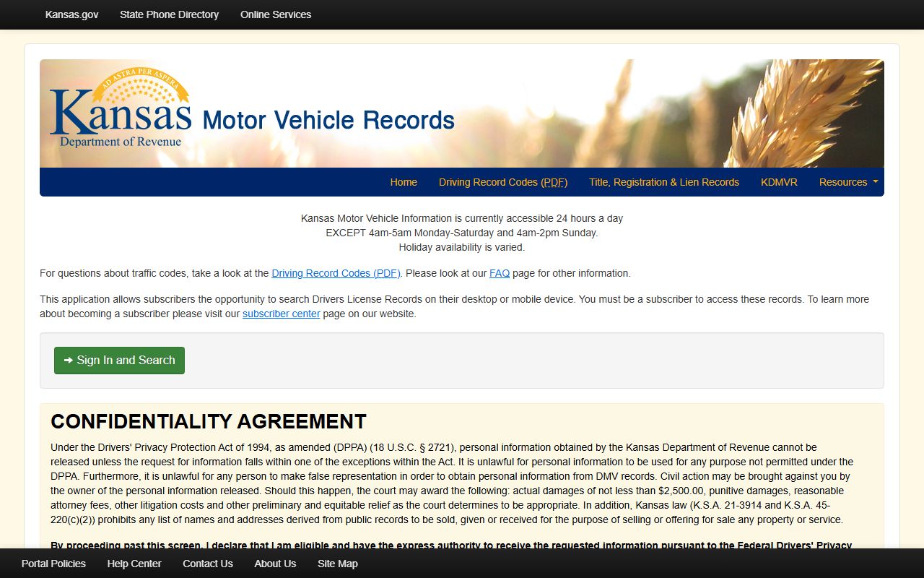The image size is (924, 578).
Task: Click the CONFIDENTIALITY AGREEMENT heading
Action: [x=209, y=422]
